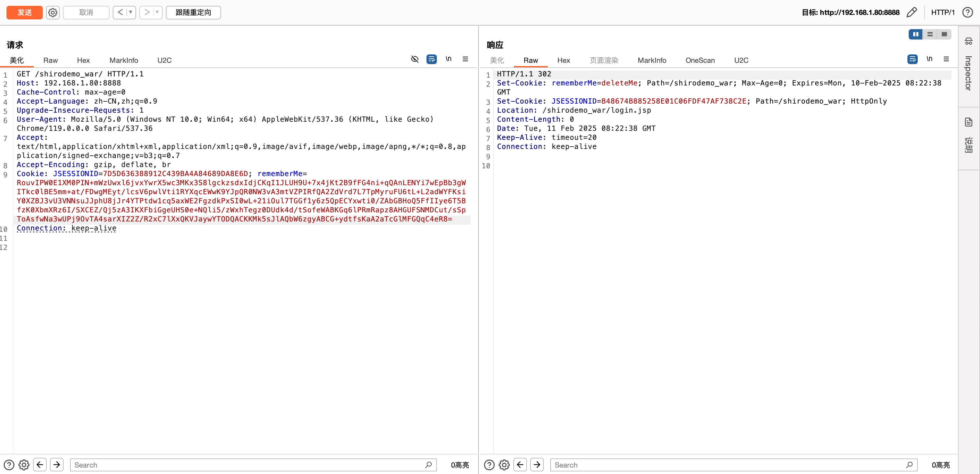Click the send settings gear icon
980x474 pixels.
(52, 13)
